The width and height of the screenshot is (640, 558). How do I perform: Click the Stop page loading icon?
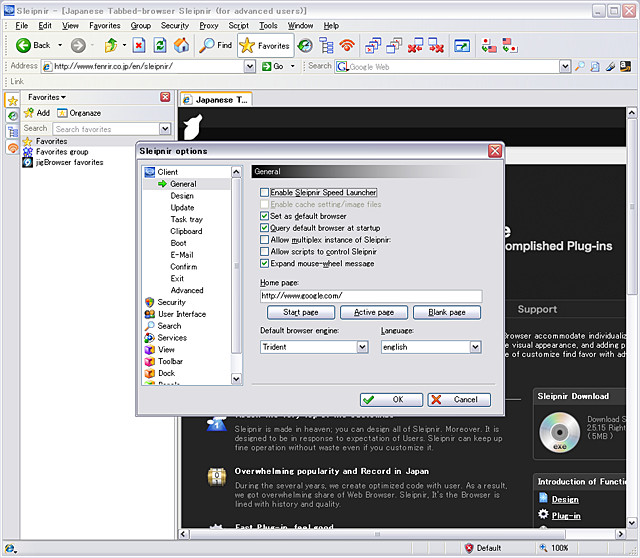tap(139, 45)
